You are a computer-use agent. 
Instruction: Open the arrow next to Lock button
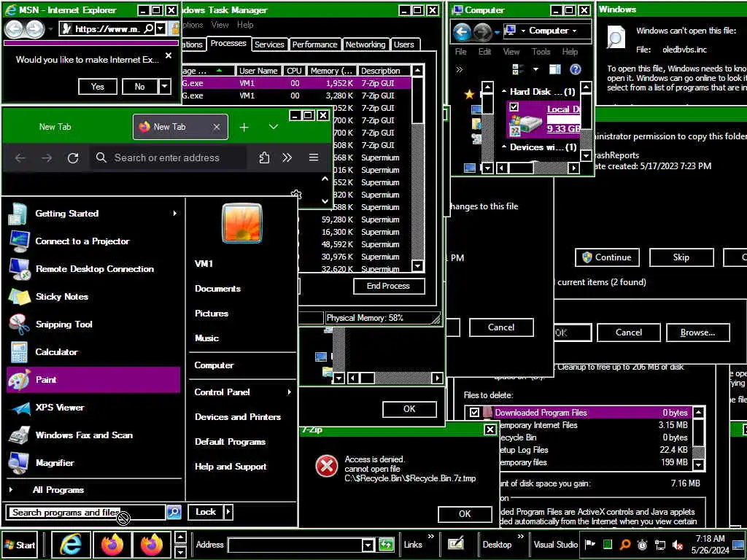point(228,512)
